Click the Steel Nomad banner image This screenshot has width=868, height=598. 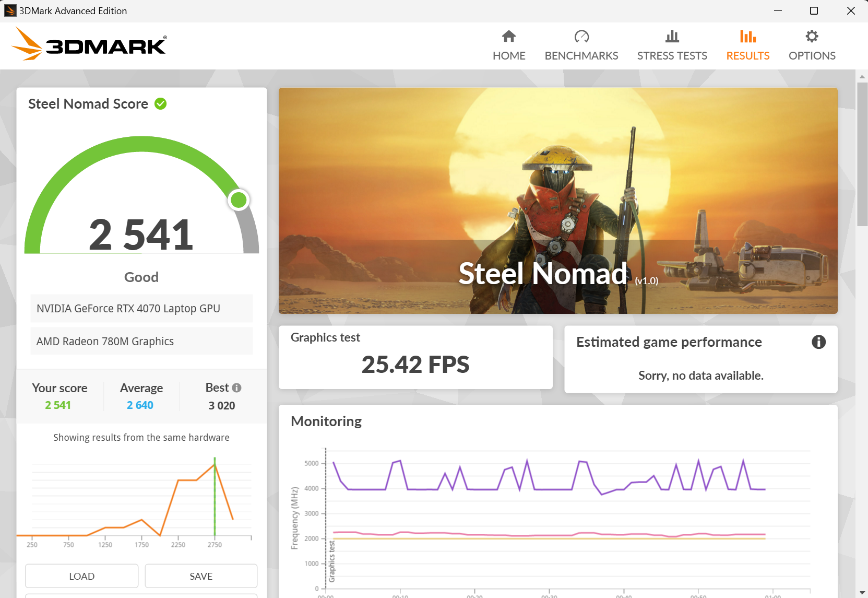click(558, 201)
